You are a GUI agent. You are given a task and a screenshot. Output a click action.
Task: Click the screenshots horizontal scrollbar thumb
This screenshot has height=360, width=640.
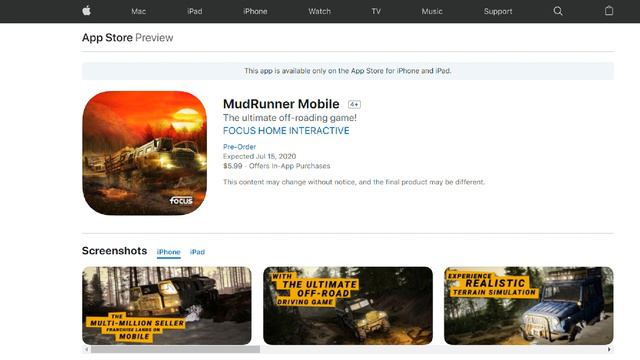point(176,349)
